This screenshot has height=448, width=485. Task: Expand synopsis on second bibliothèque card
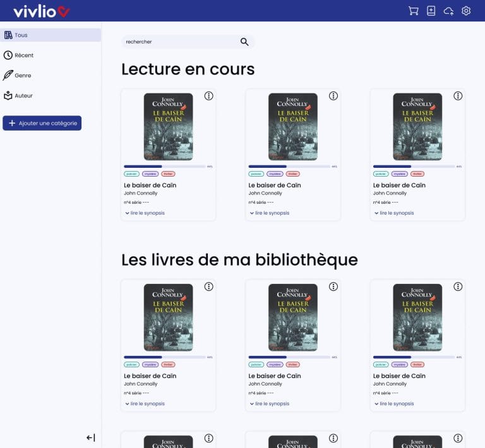(270, 403)
